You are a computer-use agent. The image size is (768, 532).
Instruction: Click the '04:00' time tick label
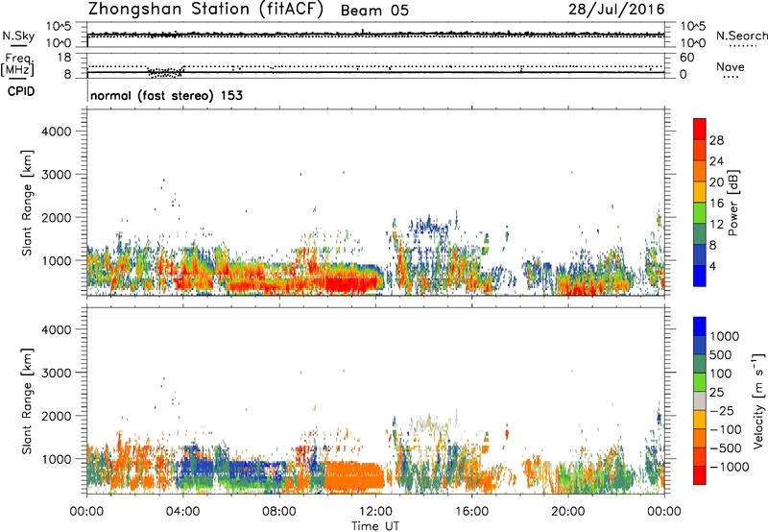[182, 512]
